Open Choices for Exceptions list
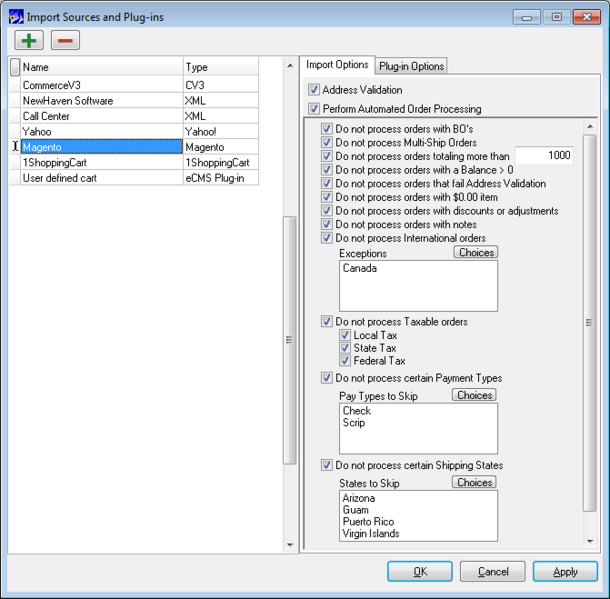This screenshot has width=610, height=599. pos(476,252)
